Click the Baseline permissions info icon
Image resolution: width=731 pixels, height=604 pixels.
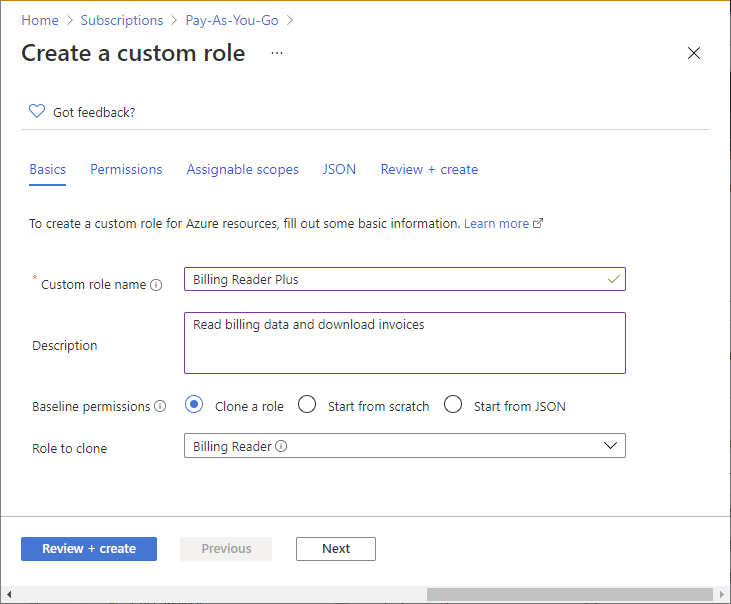[x=160, y=406]
